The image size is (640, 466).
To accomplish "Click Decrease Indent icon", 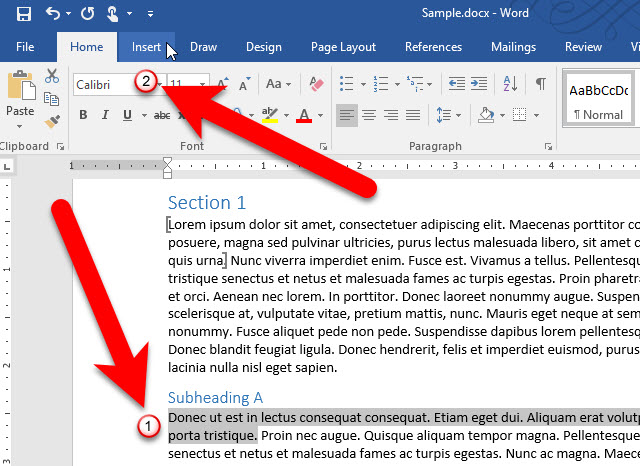I will click(456, 84).
